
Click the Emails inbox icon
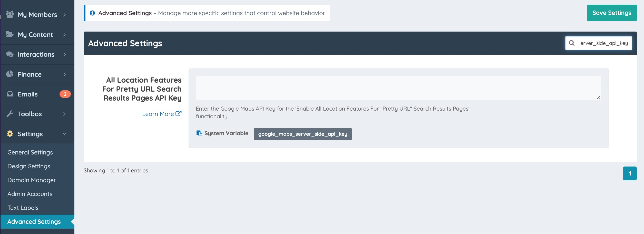tap(10, 94)
